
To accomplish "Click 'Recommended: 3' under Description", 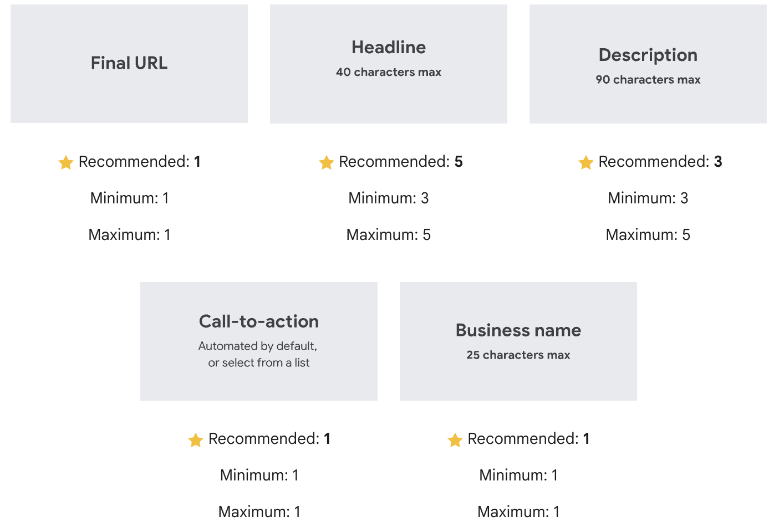I will point(660,162).
